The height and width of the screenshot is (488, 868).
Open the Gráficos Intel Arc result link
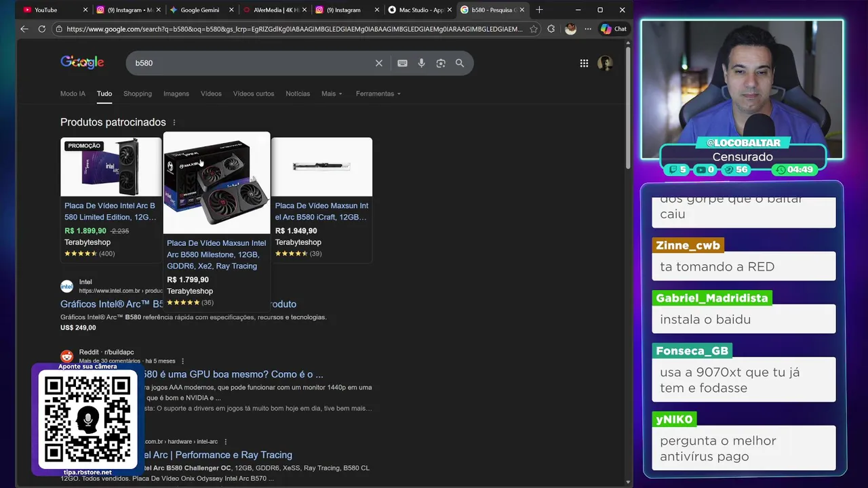pyautogui.click(x=178, y=304)
